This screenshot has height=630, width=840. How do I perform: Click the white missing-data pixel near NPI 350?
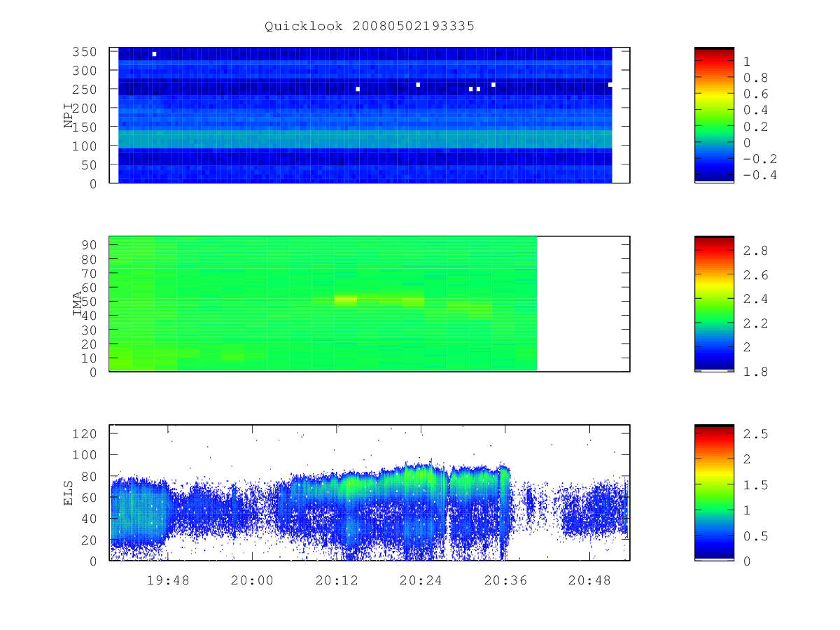[154, 54]
